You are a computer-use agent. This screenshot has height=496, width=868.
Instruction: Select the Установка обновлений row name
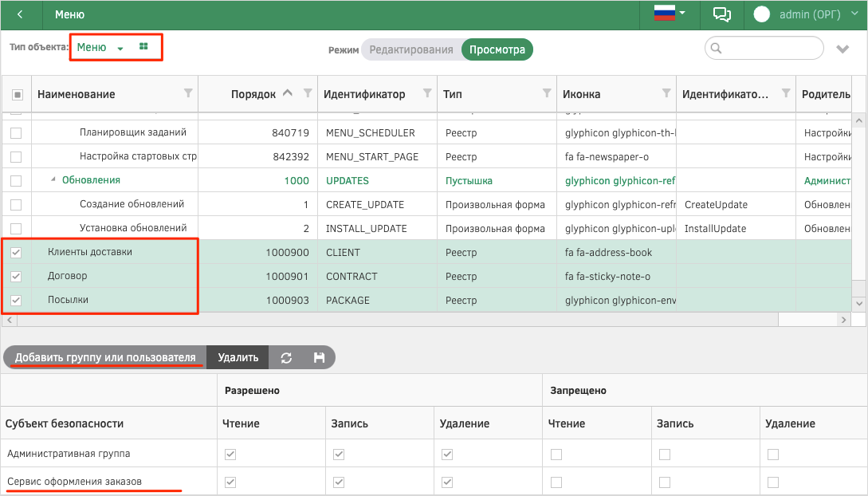[133, 227]
